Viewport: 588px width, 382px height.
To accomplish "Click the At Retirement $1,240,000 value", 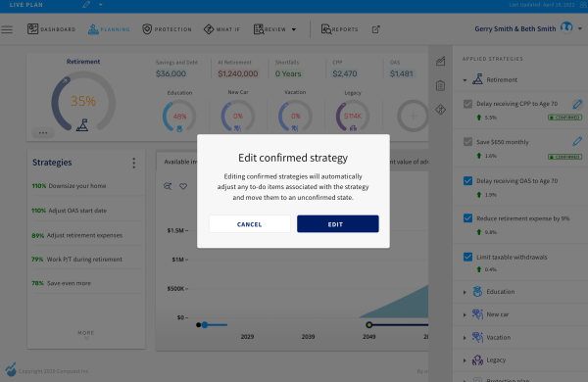I will coord(238,73).
